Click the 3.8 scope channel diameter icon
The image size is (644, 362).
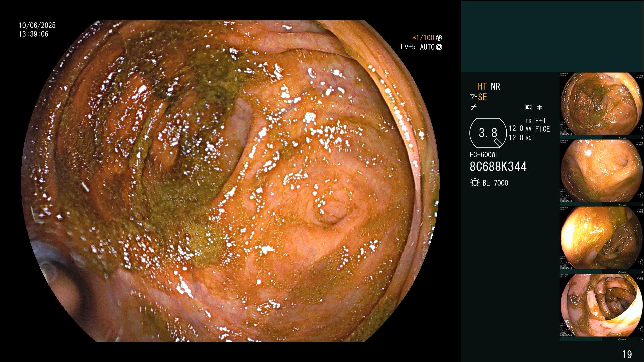[x=488, y=133]
